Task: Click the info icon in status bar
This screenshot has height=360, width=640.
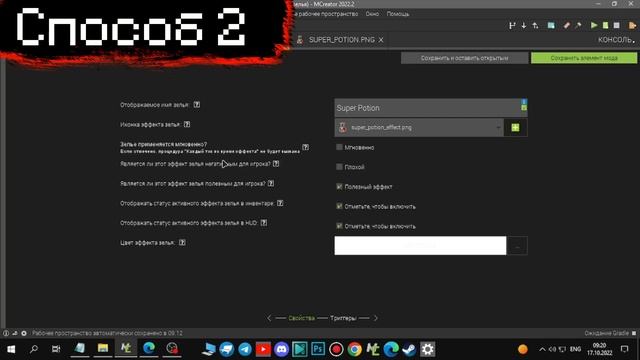Action: [6, 333]
